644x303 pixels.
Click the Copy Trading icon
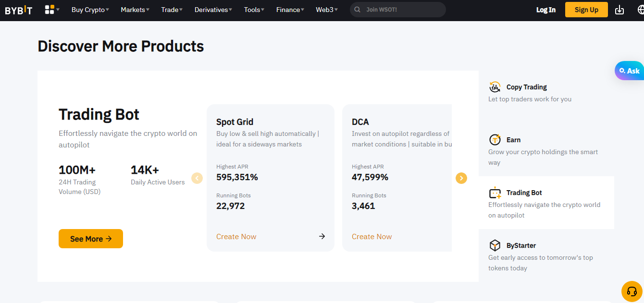click(x=495, y=87)
